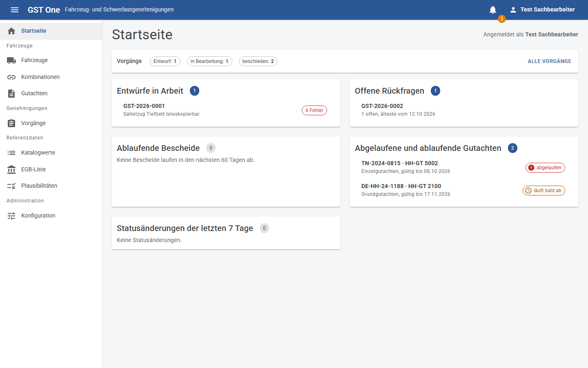Click the Konfiguration sliders icon
The image size is (588, 368).
11,216
